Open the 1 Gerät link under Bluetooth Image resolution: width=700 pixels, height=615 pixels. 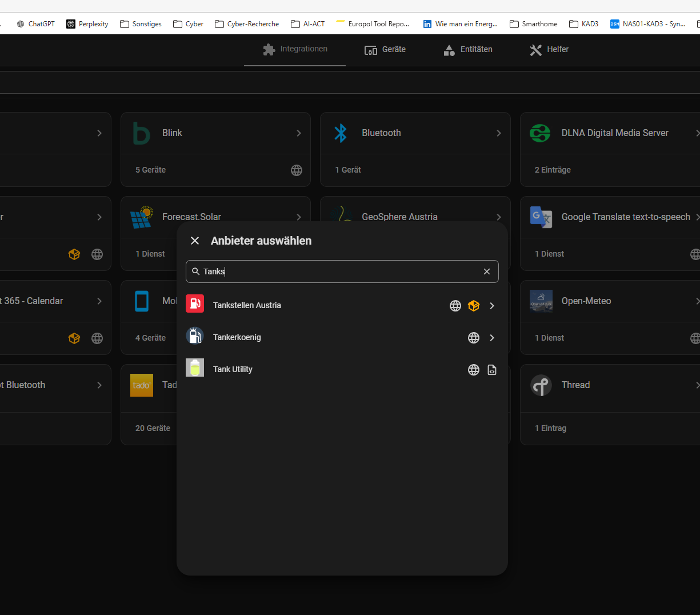coord(348,170)
